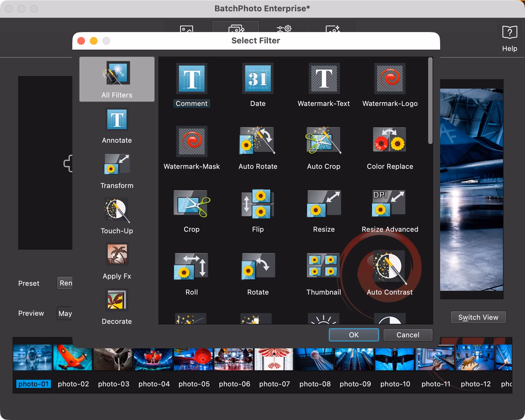Minimize the Select Filter dialog

[94, 41]
